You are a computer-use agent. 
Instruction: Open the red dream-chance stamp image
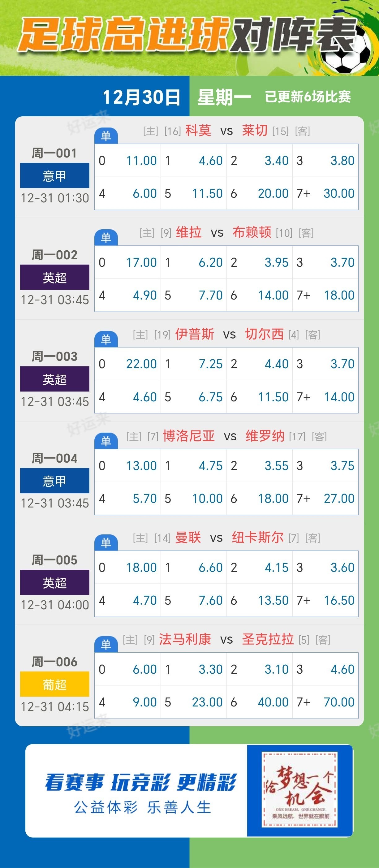click(x=299, y=789)
